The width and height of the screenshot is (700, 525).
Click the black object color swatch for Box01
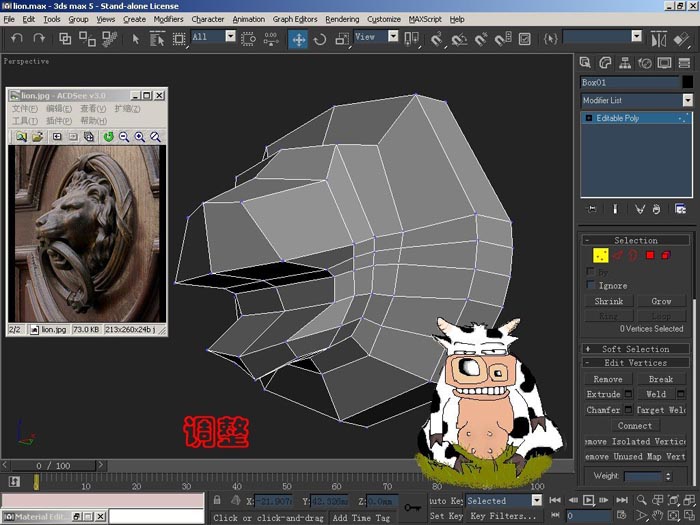[688, 82]
